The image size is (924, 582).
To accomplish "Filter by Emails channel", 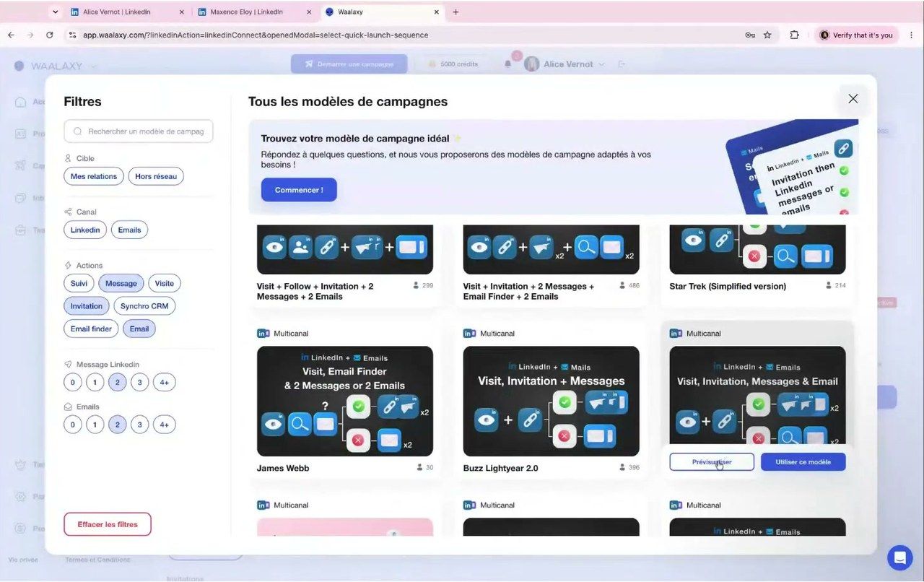I will [129, 230].
